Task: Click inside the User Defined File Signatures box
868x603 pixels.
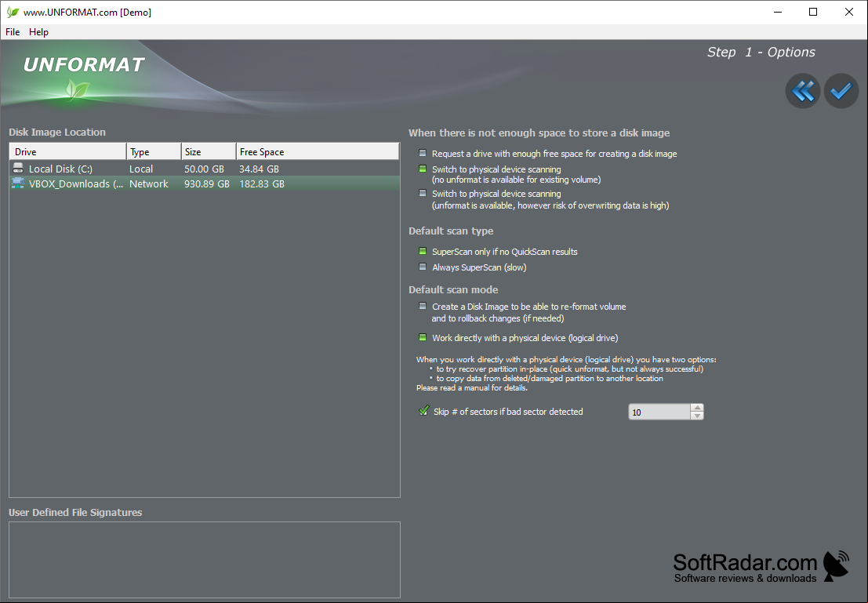Action: [205, 560]
